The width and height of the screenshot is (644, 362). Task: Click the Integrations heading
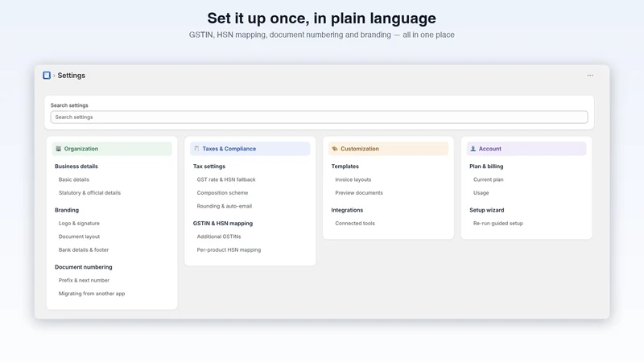coord(347,210)
